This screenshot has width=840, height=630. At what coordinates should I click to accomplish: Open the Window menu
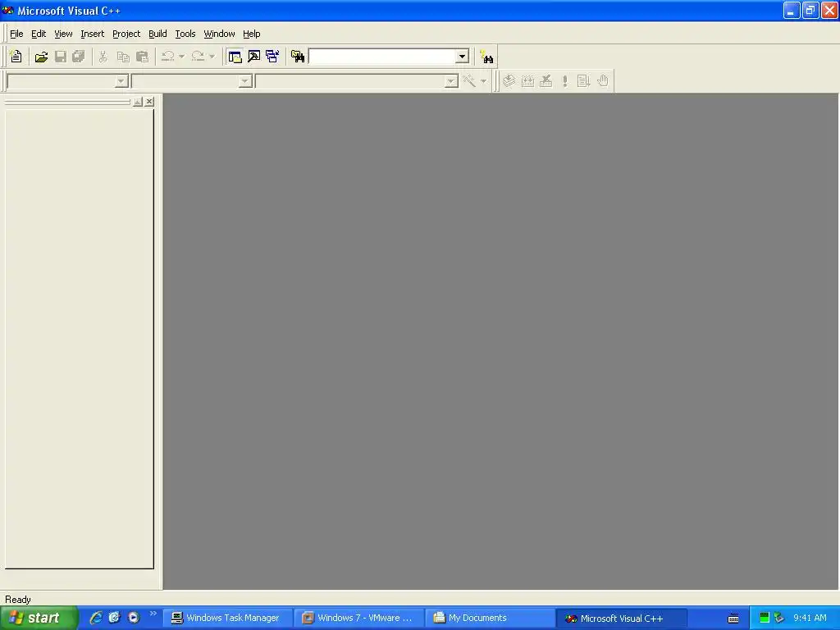pyautogui.click(x=219, y=34)
